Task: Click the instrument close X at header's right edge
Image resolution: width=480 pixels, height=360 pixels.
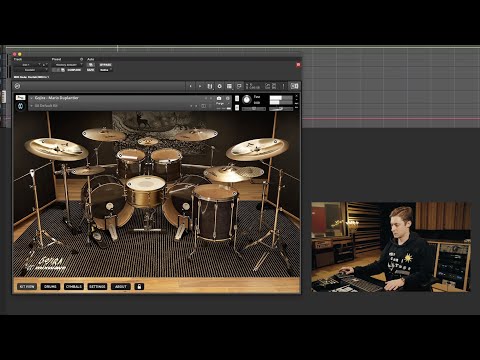Action: 296,95
